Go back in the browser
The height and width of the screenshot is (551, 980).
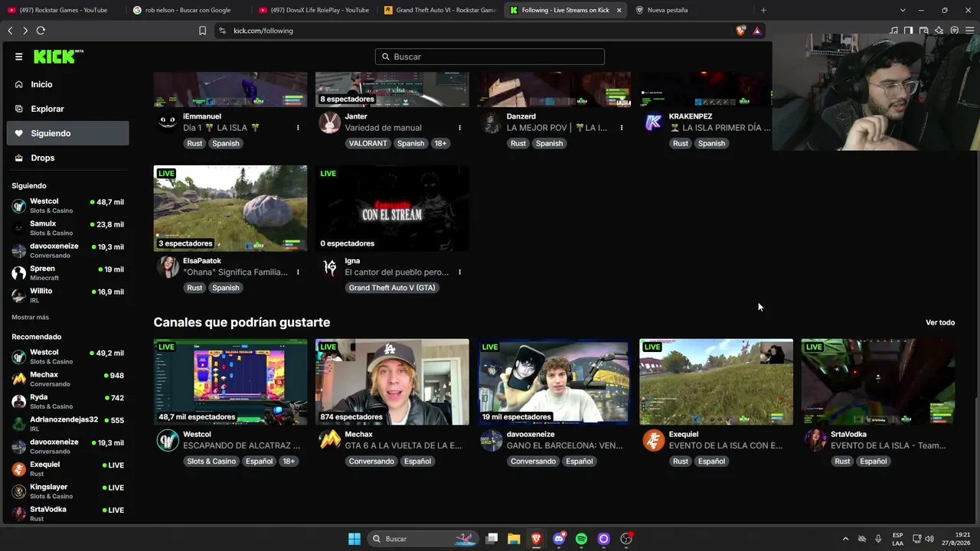tap(10, 31)
